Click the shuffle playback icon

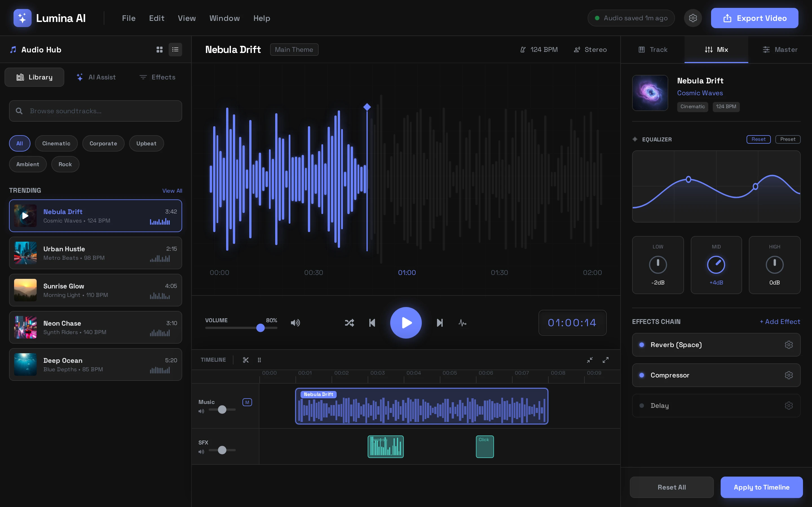click(349, 323)
